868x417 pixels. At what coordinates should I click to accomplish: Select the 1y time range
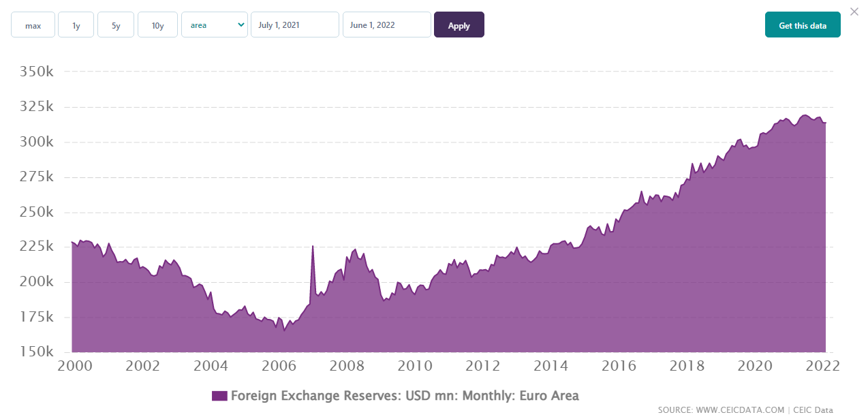click(76, 25)
